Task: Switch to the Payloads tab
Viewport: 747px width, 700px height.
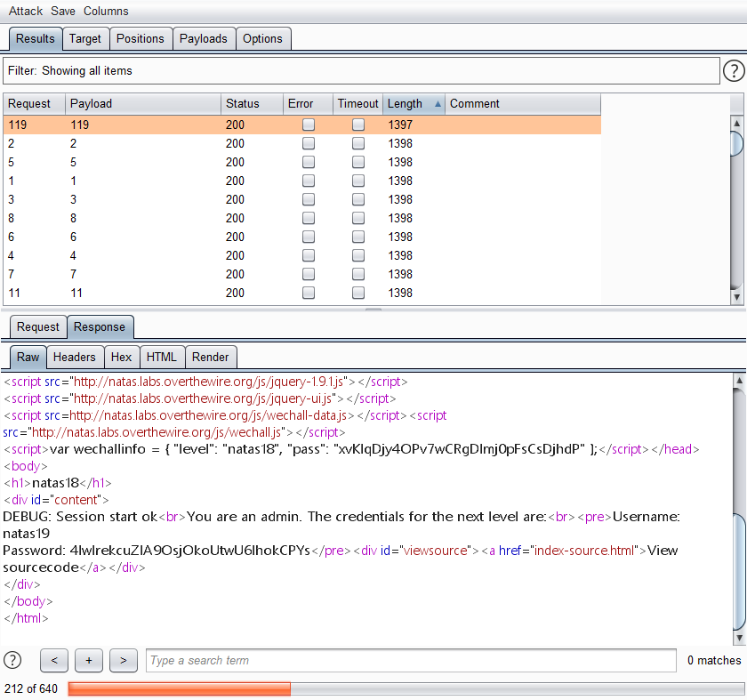Action: point(204,38)
